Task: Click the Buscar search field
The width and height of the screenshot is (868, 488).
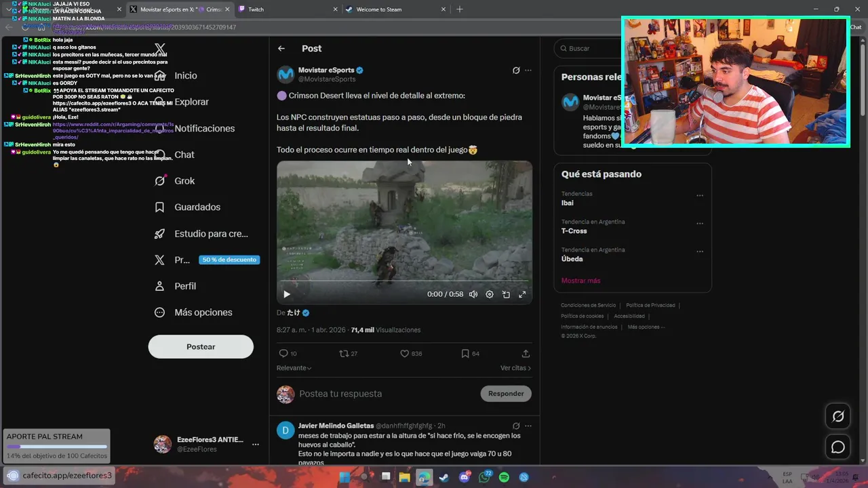Action: 587,49
